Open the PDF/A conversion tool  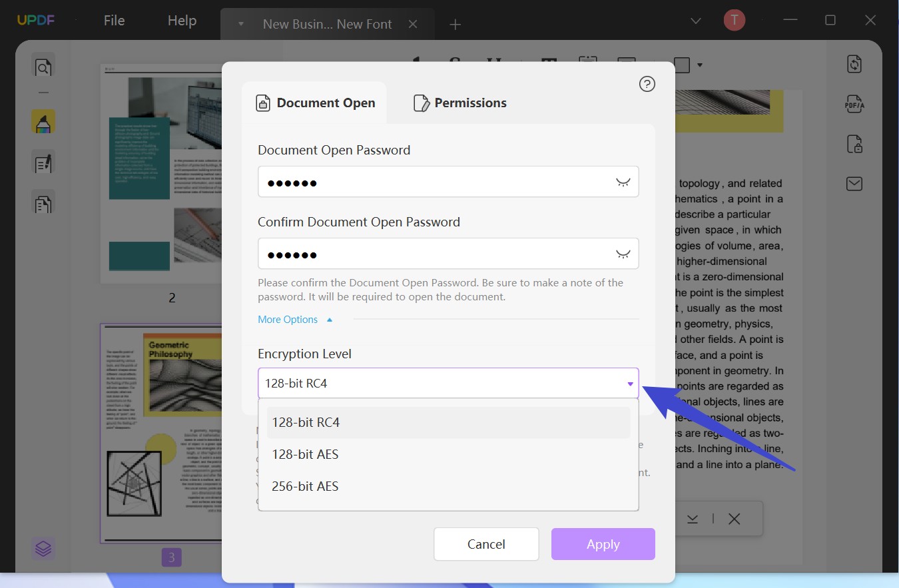(854, 104)
